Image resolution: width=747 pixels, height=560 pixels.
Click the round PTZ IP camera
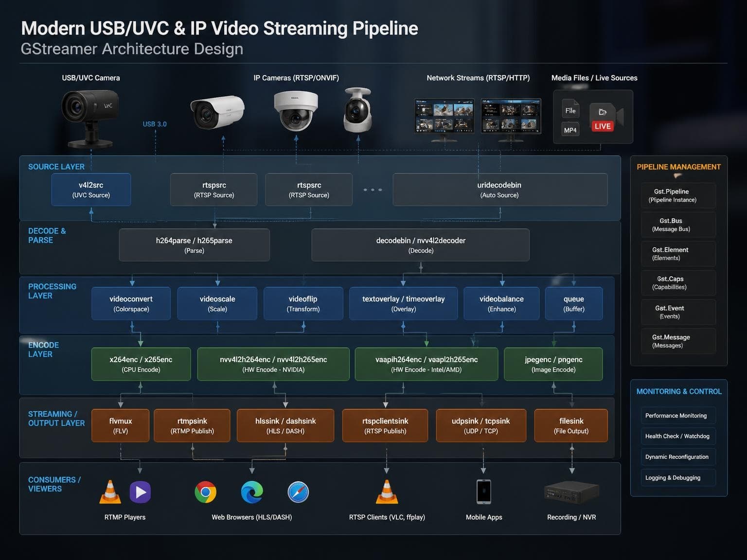coord(357,110)
